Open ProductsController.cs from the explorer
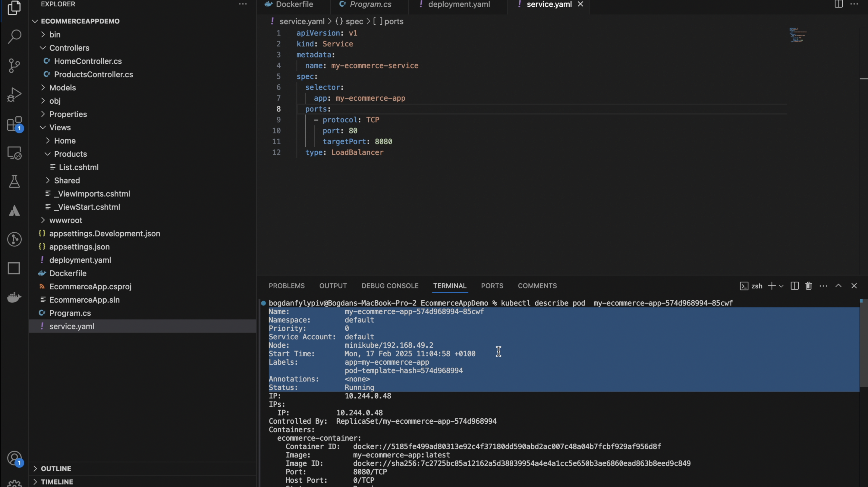 [93, 74]
